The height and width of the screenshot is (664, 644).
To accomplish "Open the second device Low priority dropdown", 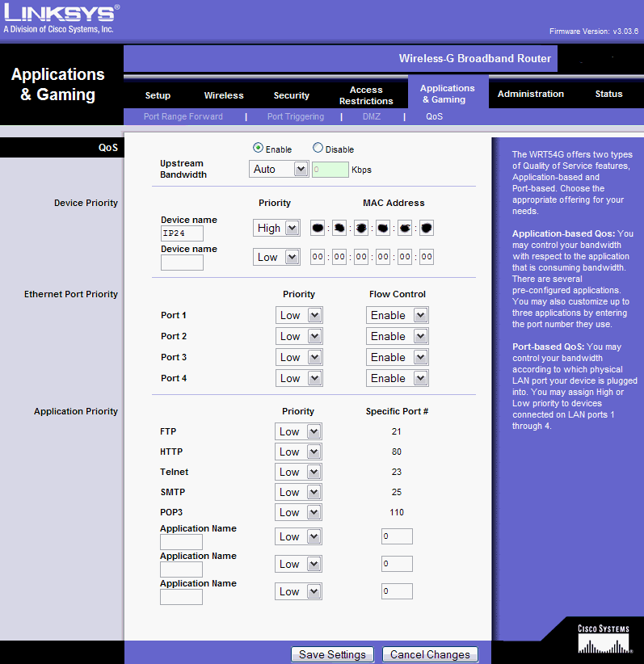I will point(276,257).
